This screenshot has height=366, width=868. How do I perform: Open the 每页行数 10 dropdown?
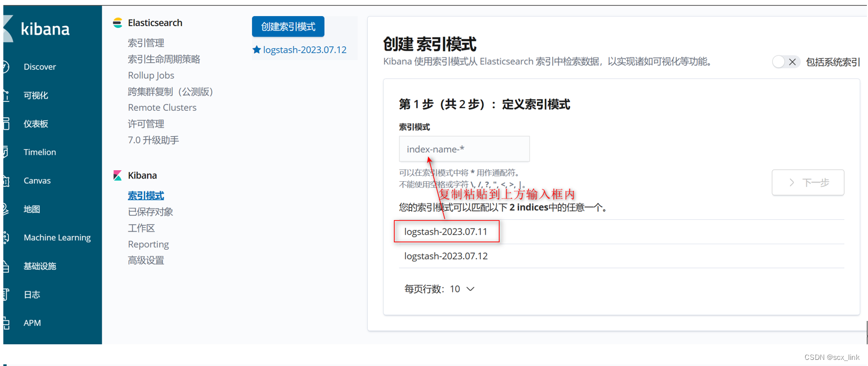click(440, 289)
